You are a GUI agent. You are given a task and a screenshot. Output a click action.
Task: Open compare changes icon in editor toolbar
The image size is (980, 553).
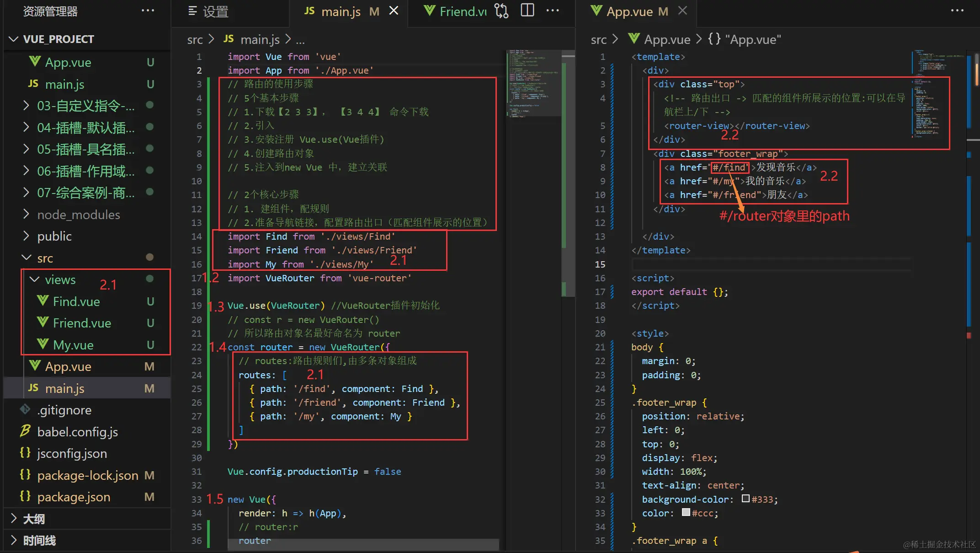(501, 11)
